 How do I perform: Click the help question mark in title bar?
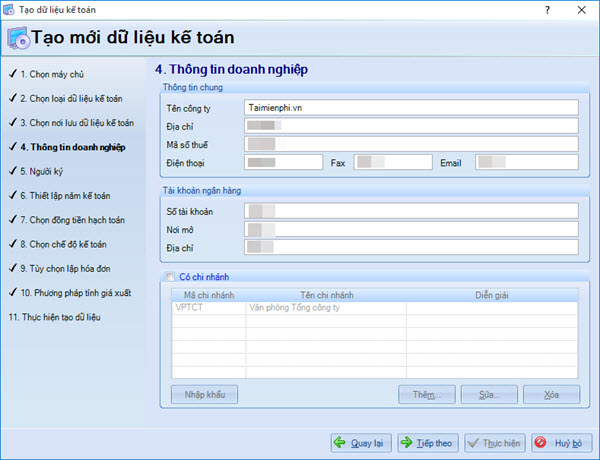(x=546, y=9)
